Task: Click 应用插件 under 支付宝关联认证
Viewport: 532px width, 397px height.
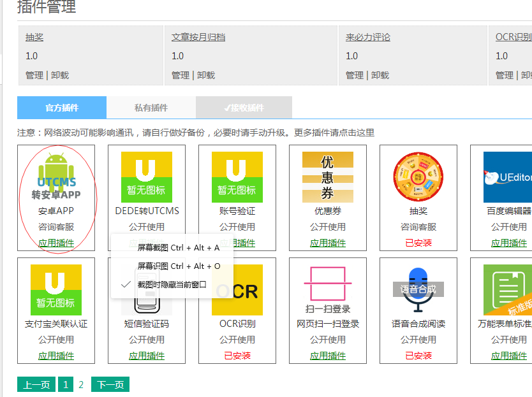Action: click(56, 356)
